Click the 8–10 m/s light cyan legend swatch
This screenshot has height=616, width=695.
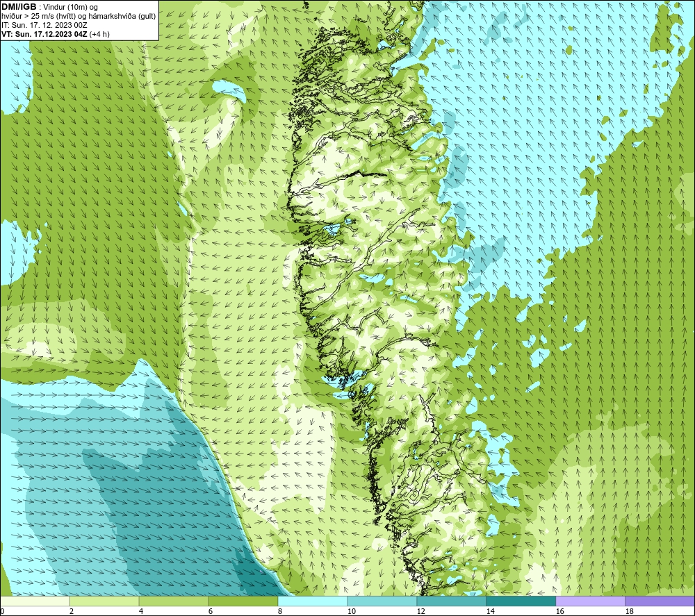click(x=313, y=601)
